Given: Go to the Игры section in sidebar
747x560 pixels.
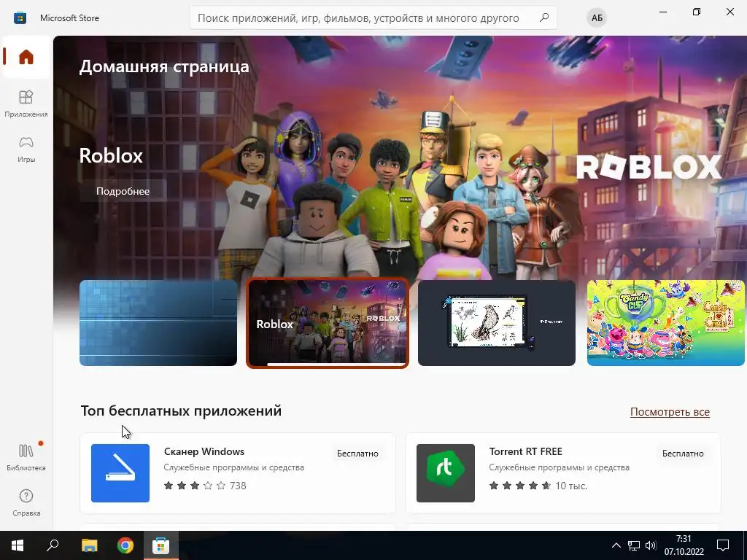Looking at the screenshot, I should [x=26, y=149].
